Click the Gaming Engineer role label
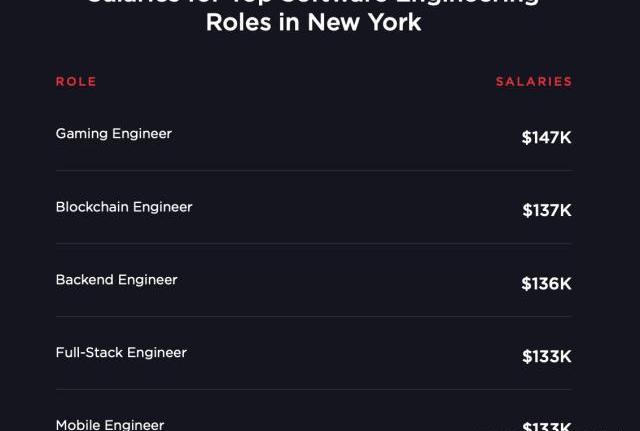This screenshot has height=431, width=640. click(x=114, y=134)
